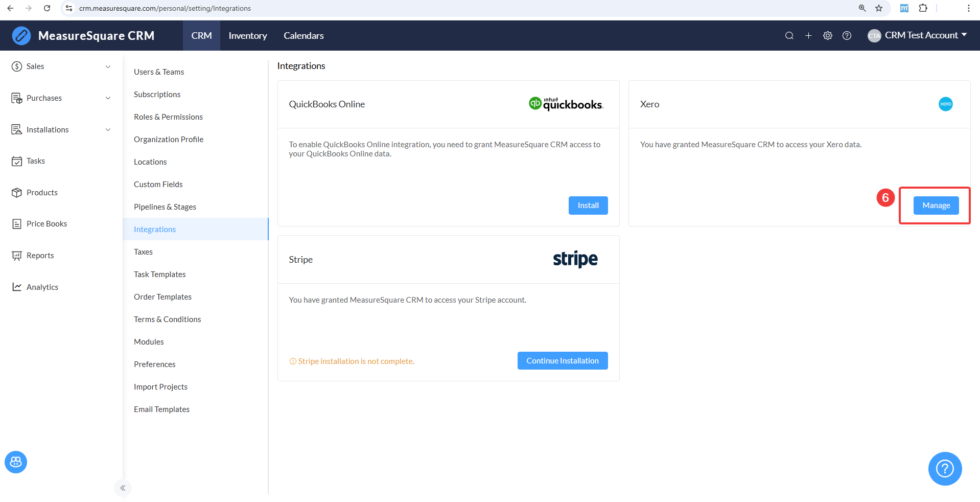Reload the page with refresh icon
The width and height of the screenshot is (980, 502).
(x=47, y=8)
